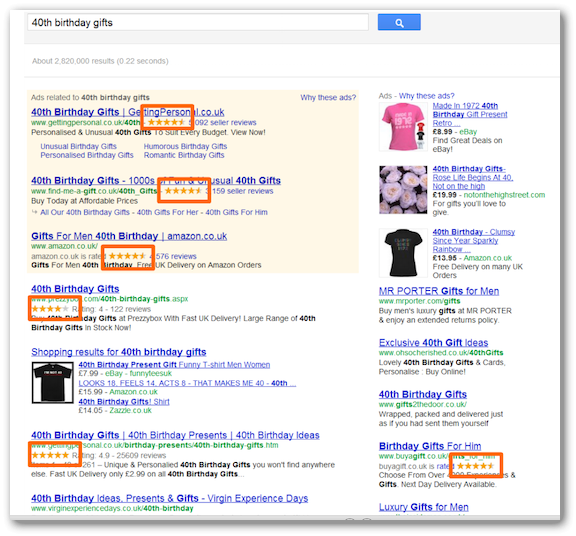576x536 pixels.
Task: Open the Virgin Experience Days result title
Action: pyautogui.click(x=169, y=498)
